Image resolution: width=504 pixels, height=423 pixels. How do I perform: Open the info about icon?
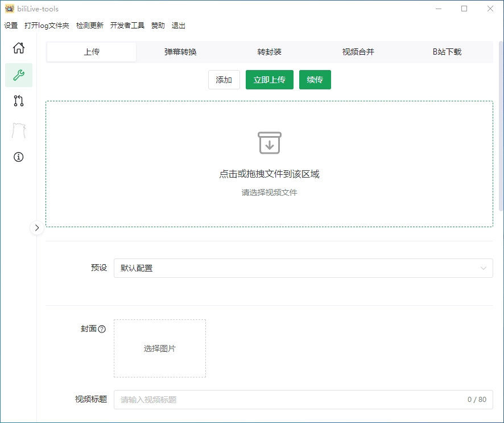[x=19, y=157]
